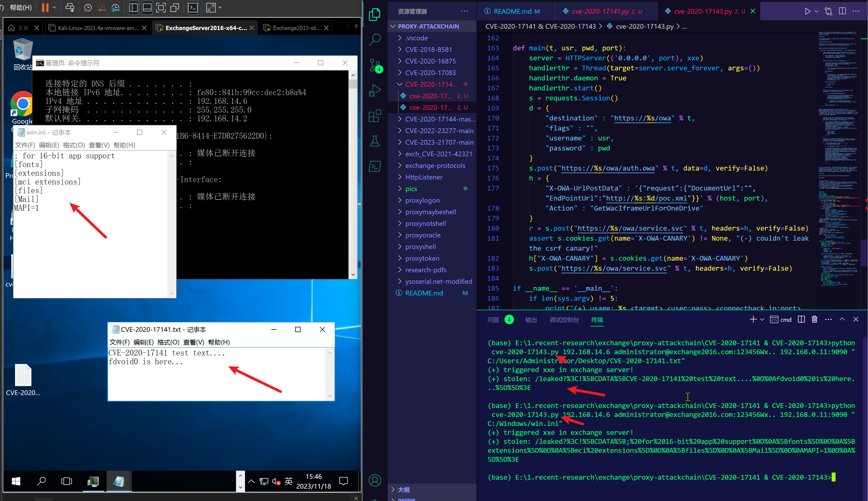Screen dimensions: 868x501
Task: Open Source Control view with 4 badge
Action: coord(375,65)
